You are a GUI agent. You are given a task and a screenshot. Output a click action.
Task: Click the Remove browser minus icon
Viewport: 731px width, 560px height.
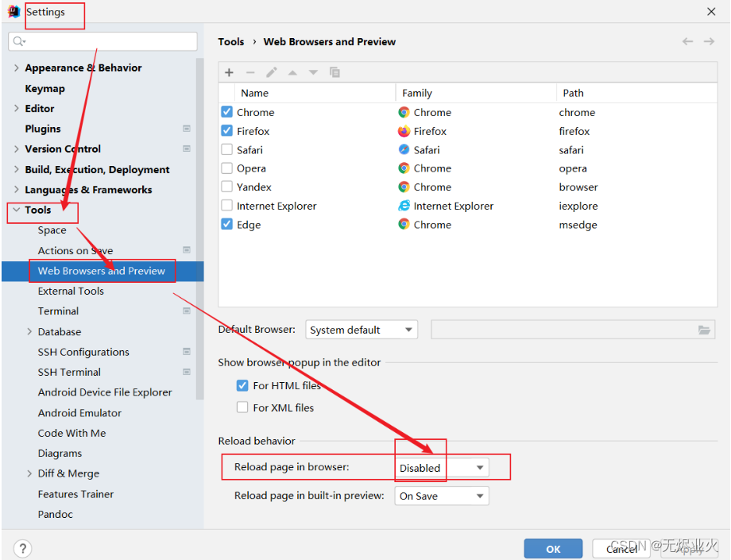tap(250, 72)
